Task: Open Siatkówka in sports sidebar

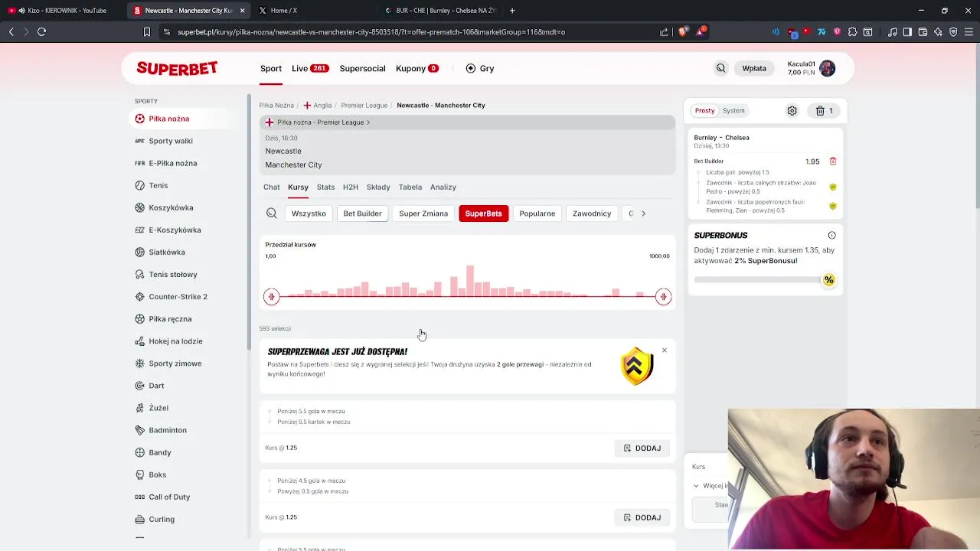Action: point(167,253)
